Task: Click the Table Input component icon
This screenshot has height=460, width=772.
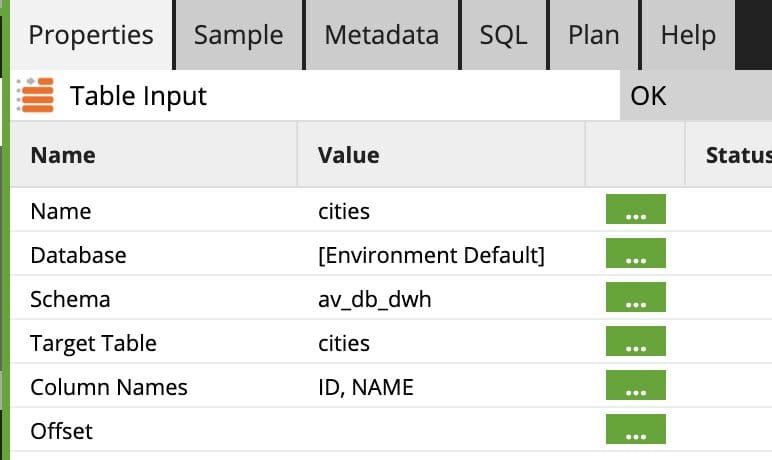Action: click(x=37, y=96)
